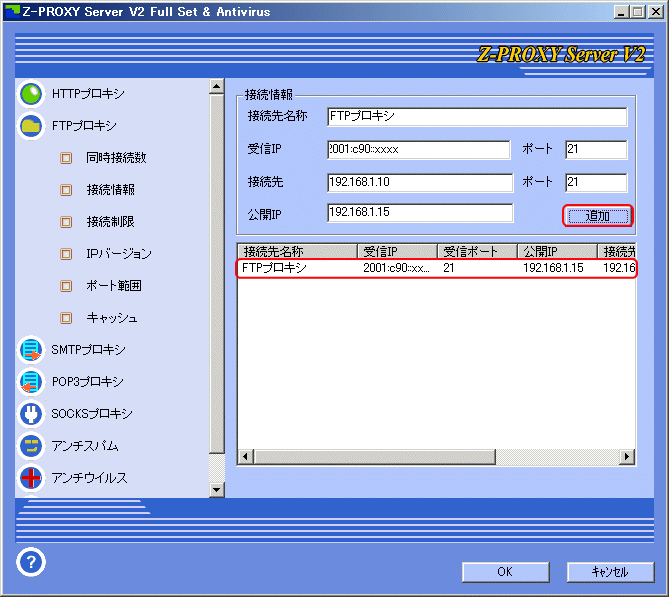Click the square icon beside キャッシュ
The width and height of the screenshot is (669, 597).
click(x=66, y=318)
